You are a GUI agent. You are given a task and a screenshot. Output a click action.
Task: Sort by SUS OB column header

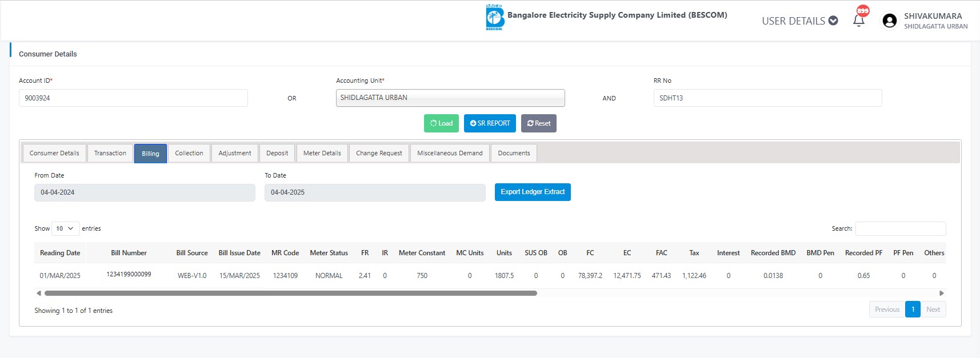pyautogui.click(x=536, y=253)
